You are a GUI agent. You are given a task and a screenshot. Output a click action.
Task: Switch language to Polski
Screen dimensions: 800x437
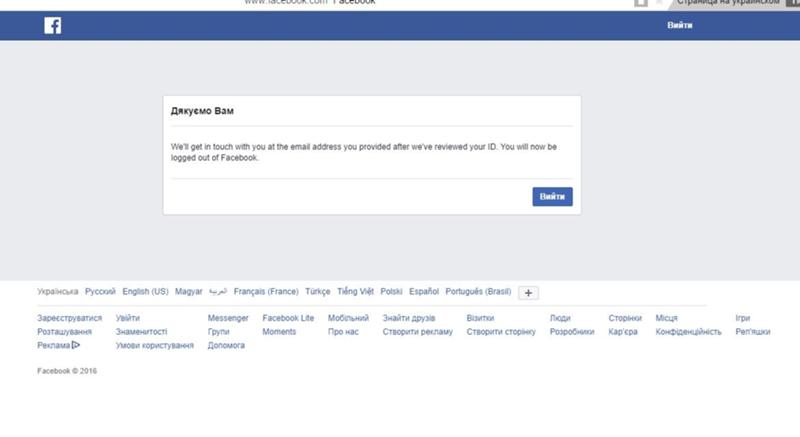click(391, 292)
